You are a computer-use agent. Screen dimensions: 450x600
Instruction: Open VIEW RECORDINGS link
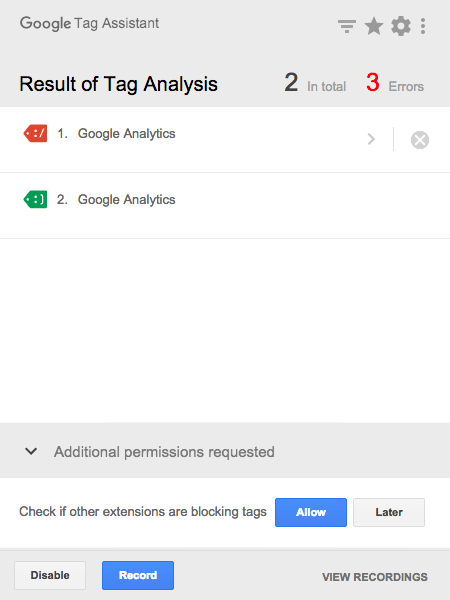pos(375,577)
